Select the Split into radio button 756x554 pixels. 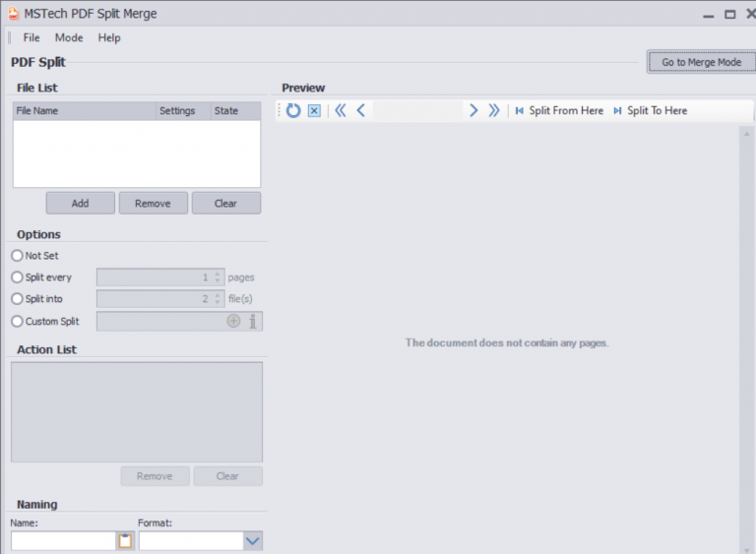point(17,299)
